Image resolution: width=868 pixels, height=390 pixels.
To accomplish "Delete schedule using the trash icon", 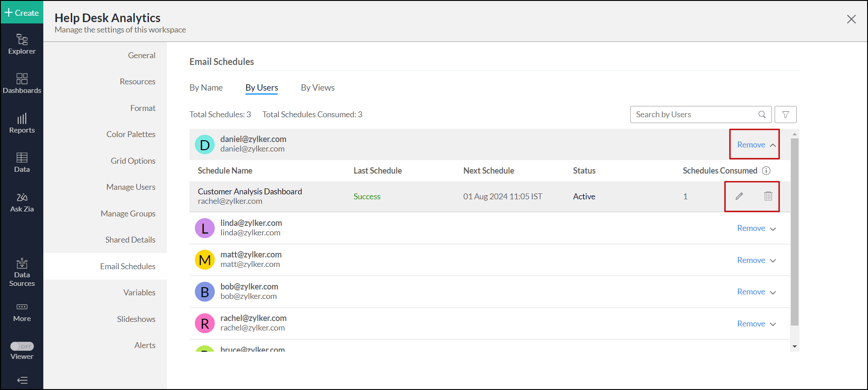I will tap(768, 196).
